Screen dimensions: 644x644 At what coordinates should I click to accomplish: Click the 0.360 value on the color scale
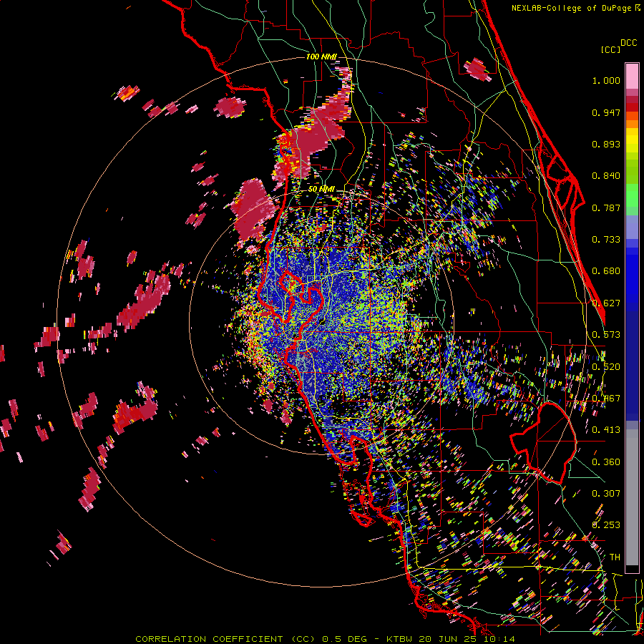(606, 462)
